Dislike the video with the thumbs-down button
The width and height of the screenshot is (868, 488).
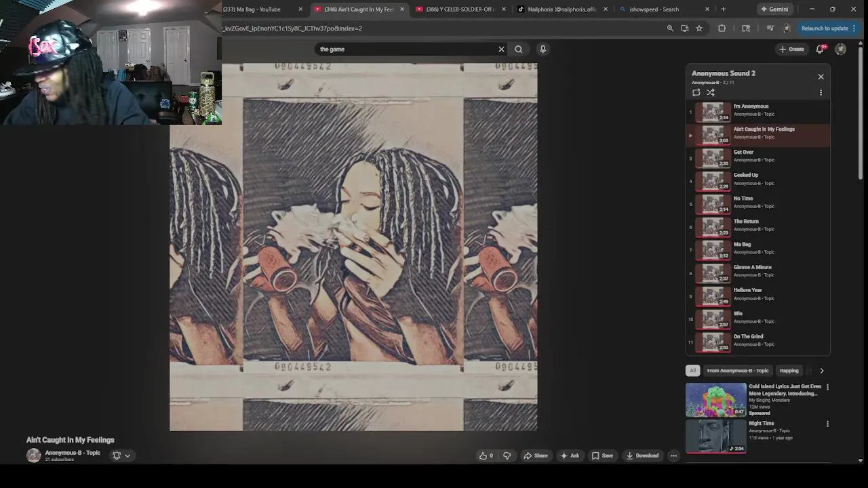tap(507, 455)
